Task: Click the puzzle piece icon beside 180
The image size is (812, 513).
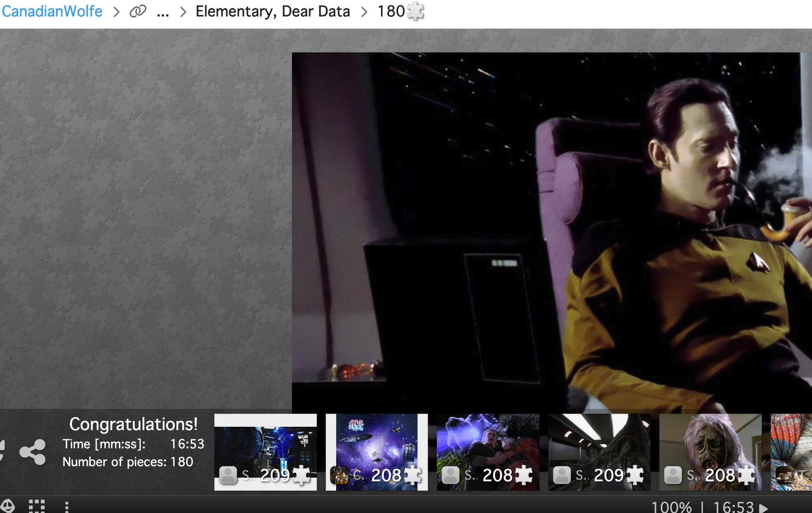Action: 416,12
